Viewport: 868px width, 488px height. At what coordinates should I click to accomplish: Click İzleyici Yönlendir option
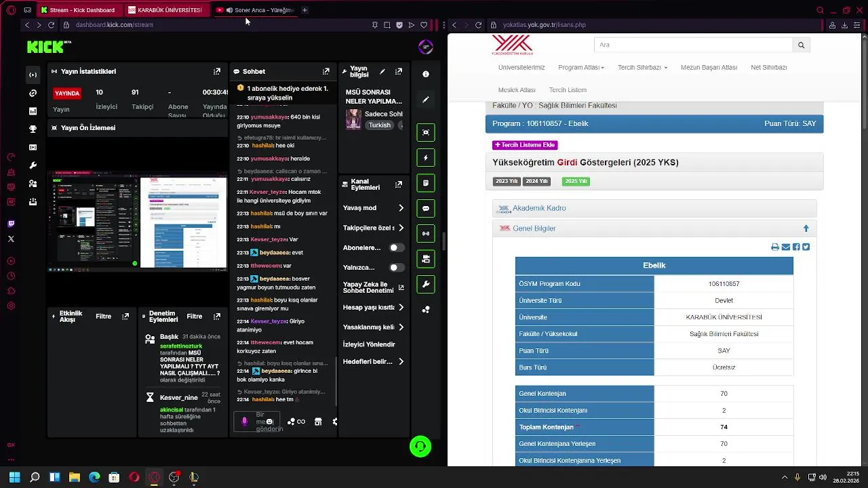(369, 344)
